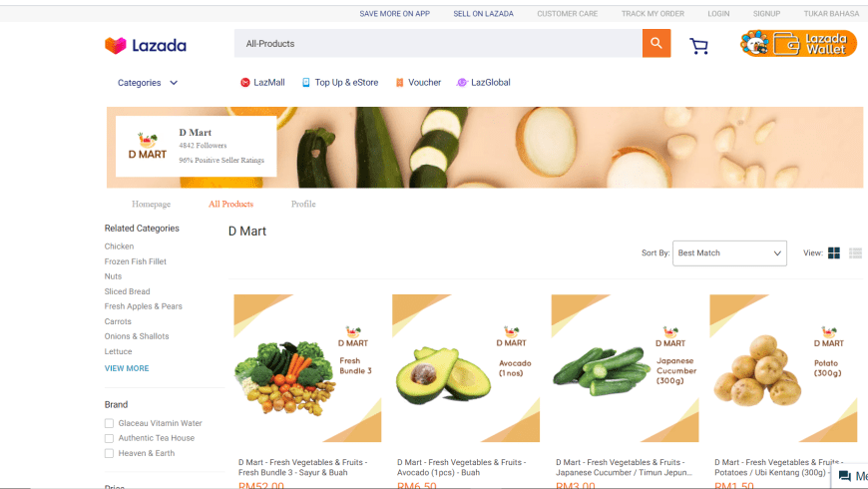Switch to the Homepage store tab

point(151,204)
